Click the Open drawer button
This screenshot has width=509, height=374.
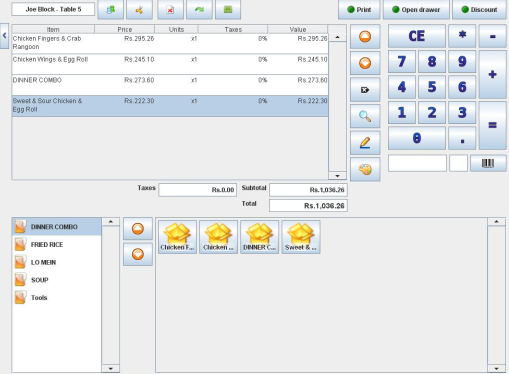pyautogui.click(x=416, y=10)
